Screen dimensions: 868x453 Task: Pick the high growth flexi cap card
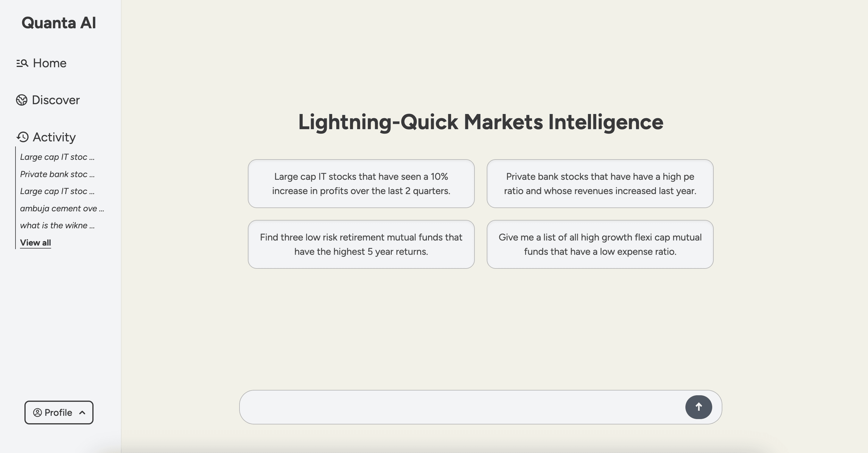click(600, 244)
